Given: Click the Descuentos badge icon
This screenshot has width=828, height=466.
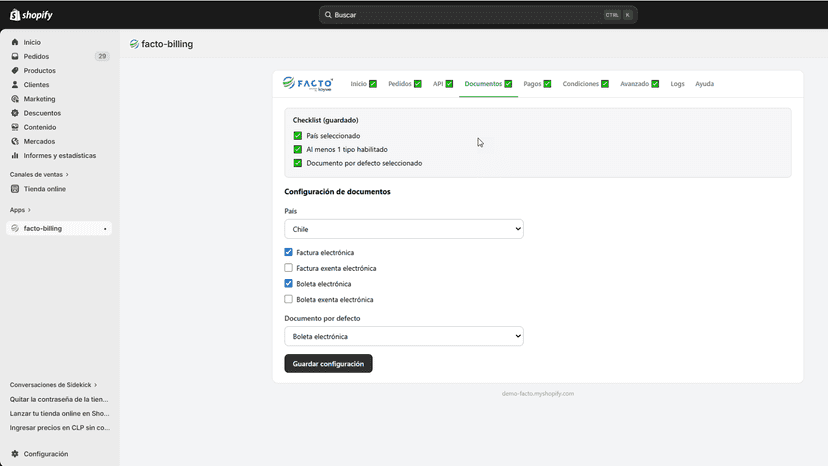Looking at the screenshot, I should click(15, 113).
